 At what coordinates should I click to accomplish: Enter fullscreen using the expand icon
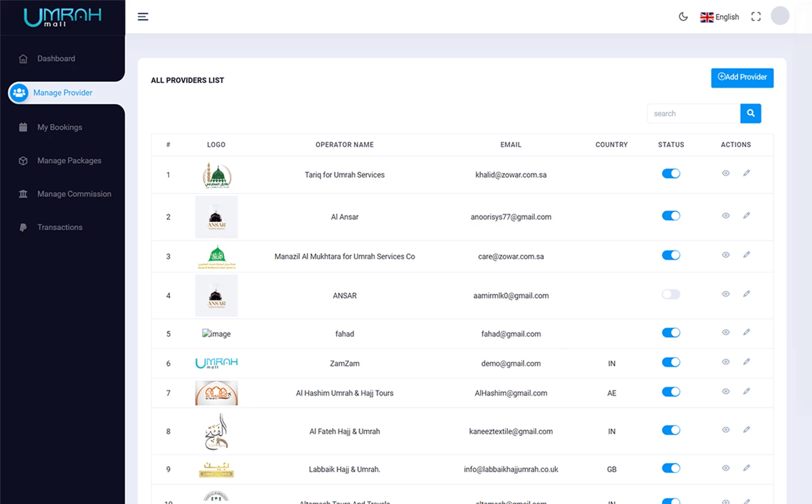coord(756,16)
